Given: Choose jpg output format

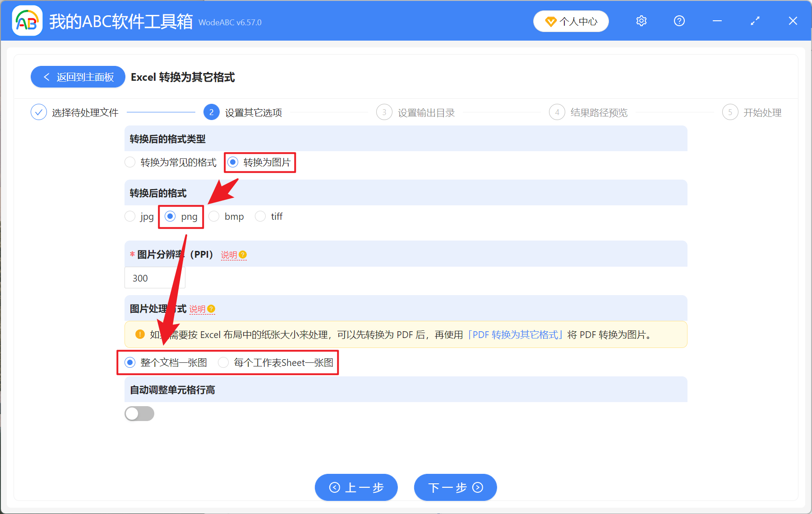Looking at the screenshot, I should click(139, 217).
